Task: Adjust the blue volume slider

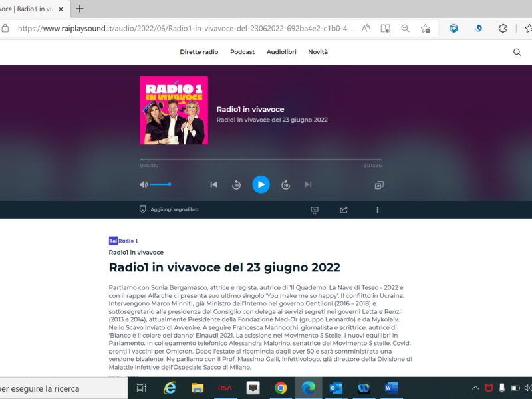Action: click(x=160, y=184)
